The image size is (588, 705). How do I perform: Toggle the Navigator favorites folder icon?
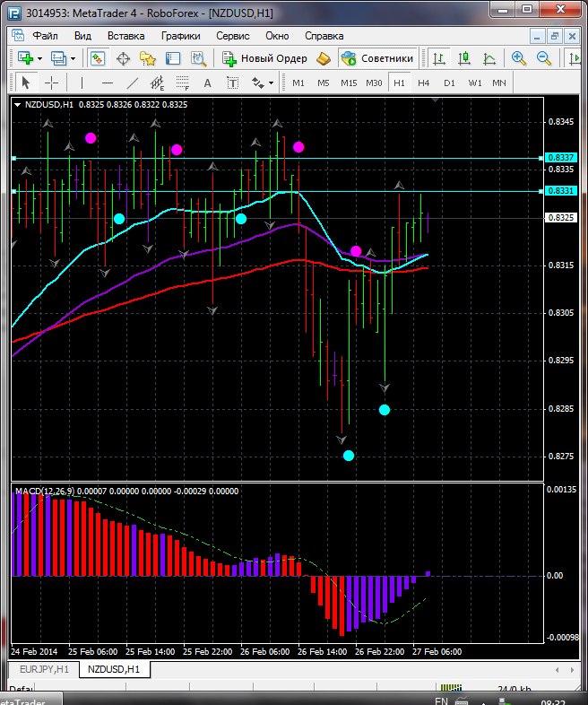coord(147,59)
